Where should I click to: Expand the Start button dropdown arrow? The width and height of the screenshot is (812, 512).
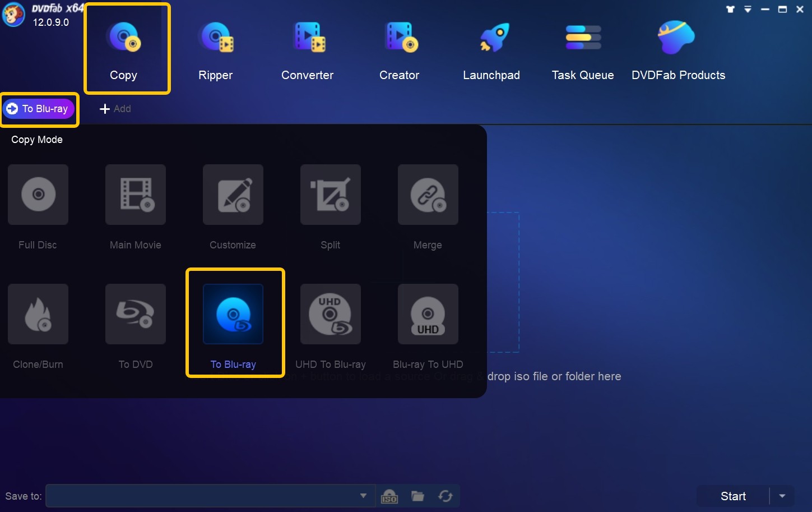point(782,496)
